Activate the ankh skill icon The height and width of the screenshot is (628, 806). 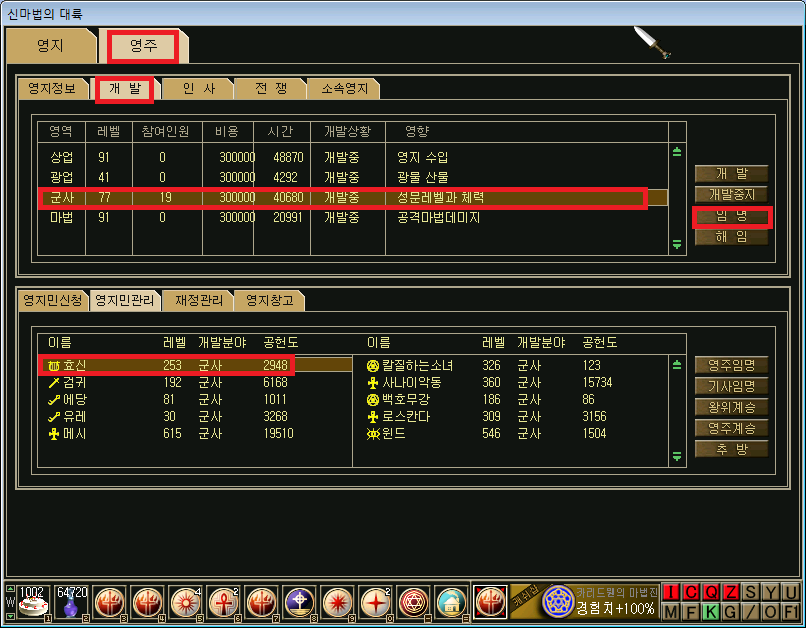pyautogui.click(x=223, y=602)
